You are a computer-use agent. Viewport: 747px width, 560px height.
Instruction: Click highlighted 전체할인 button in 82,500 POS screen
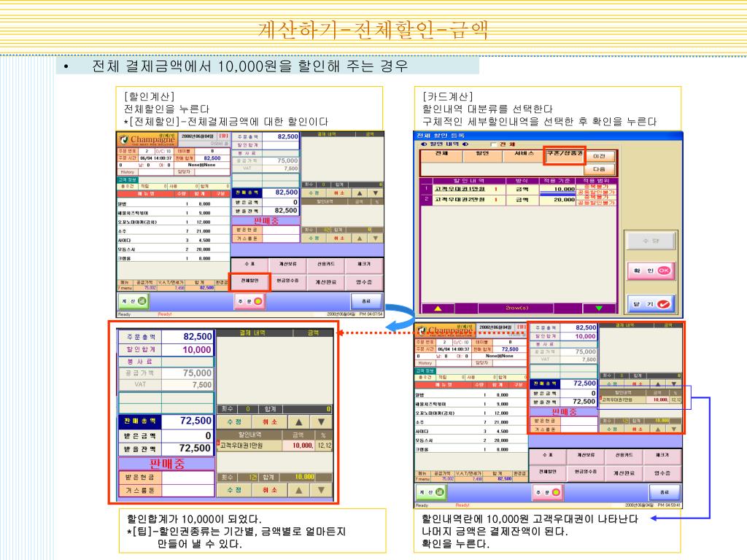pyautogui.click(x=249, y=281)
